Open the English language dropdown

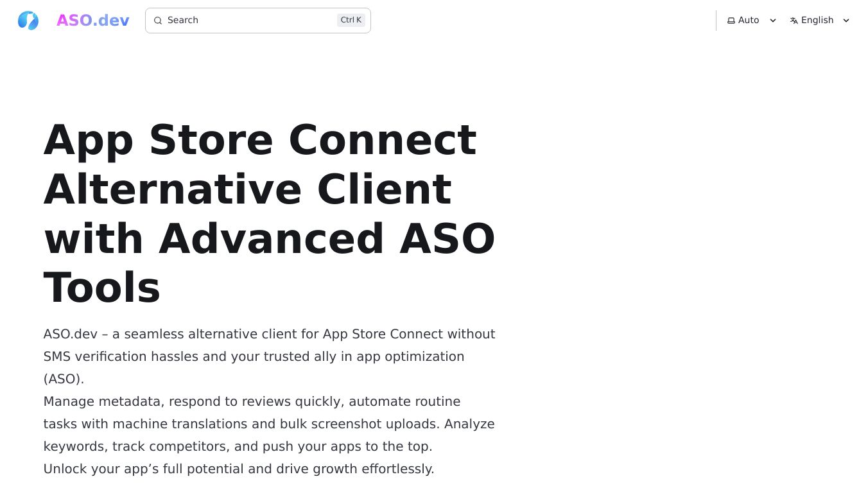coord(820,21)
